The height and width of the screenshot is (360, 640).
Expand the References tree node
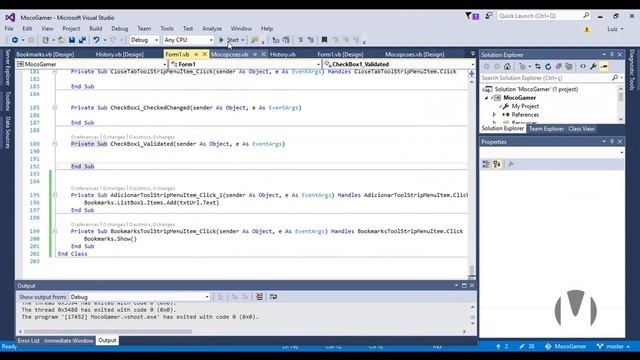point(494,115)
